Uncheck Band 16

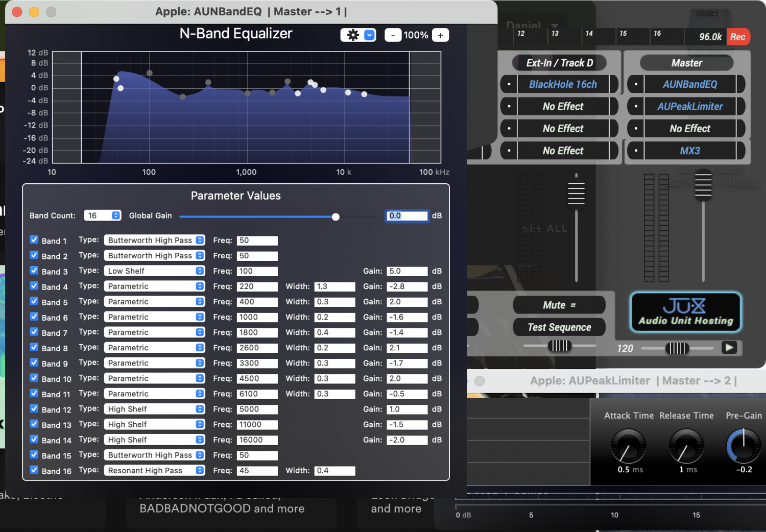pos(34,469)
